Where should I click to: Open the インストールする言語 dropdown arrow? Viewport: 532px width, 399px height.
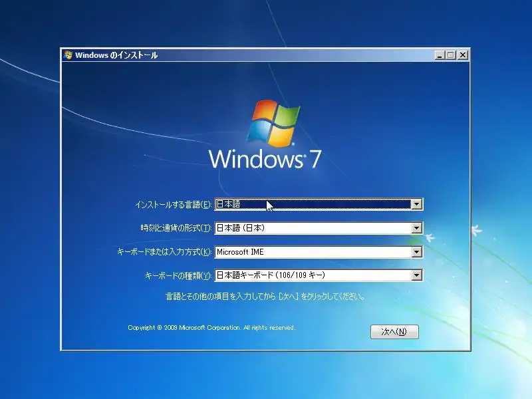(x=417, y=204)
